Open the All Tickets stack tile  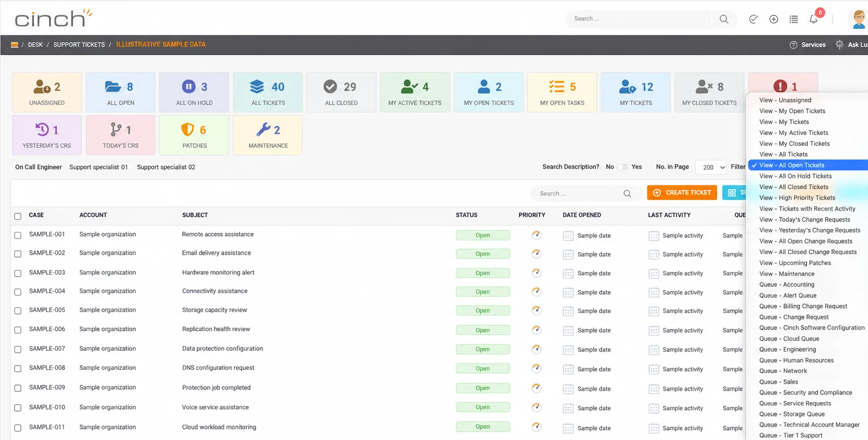click(x=268, y=92)
